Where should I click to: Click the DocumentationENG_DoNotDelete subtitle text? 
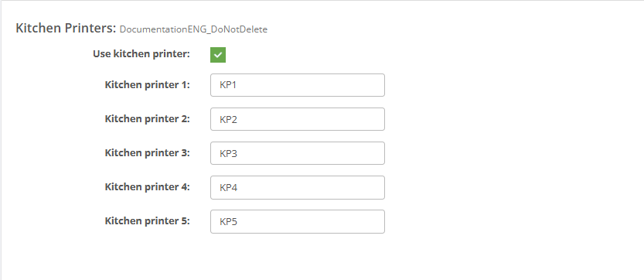coord(193,29)
